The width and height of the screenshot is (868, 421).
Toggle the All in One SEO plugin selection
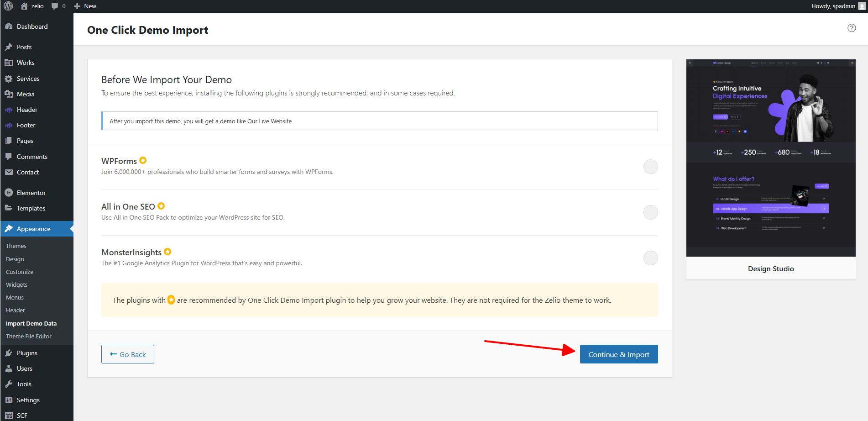click(650, 212)
